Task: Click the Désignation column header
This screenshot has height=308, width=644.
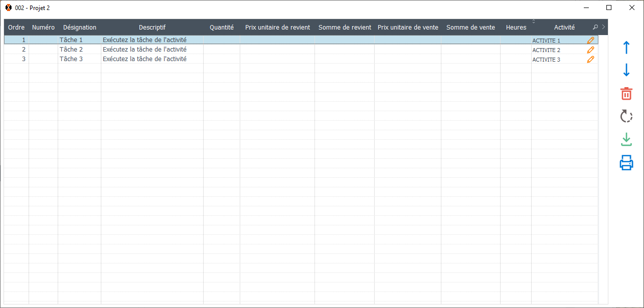Action: point(80,28)
